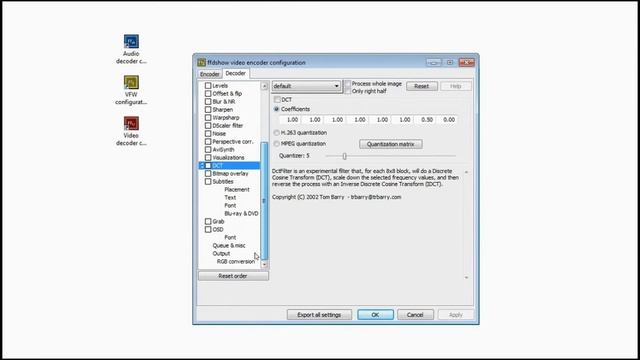
Task: Click the coefficient field showing 0.50
Action: [x=425, y=120]
